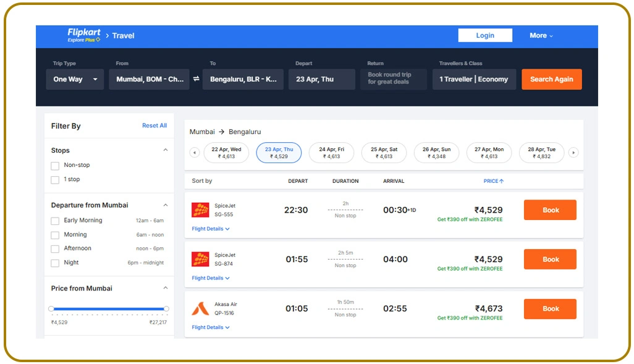The width and height of the screenshot is (634, 364).
Task: Click SpiceJet logo for flight SG-874
Action: [x=200, y=259]
